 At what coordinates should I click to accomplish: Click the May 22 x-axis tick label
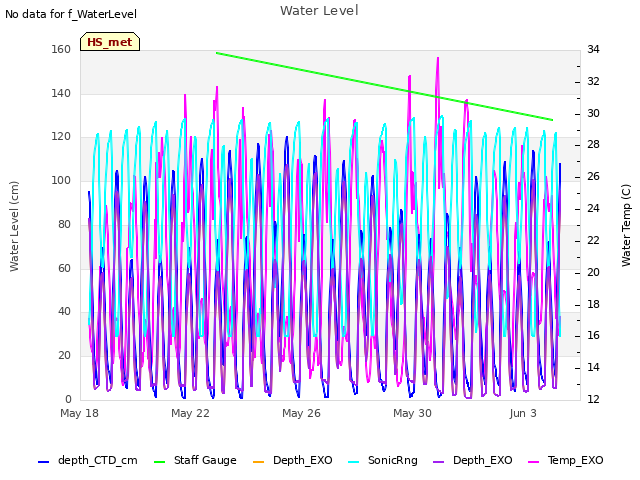pos(190,413)
